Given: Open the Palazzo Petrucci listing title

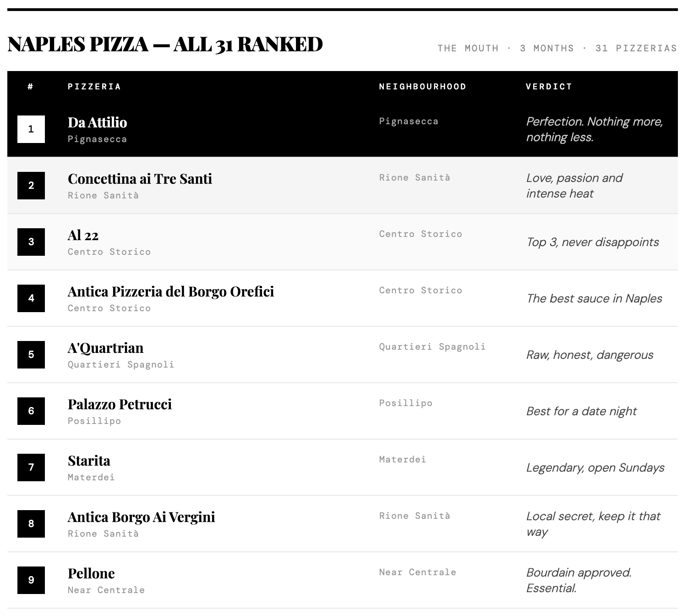Looking at the screenshot, I should click(120, 404).
